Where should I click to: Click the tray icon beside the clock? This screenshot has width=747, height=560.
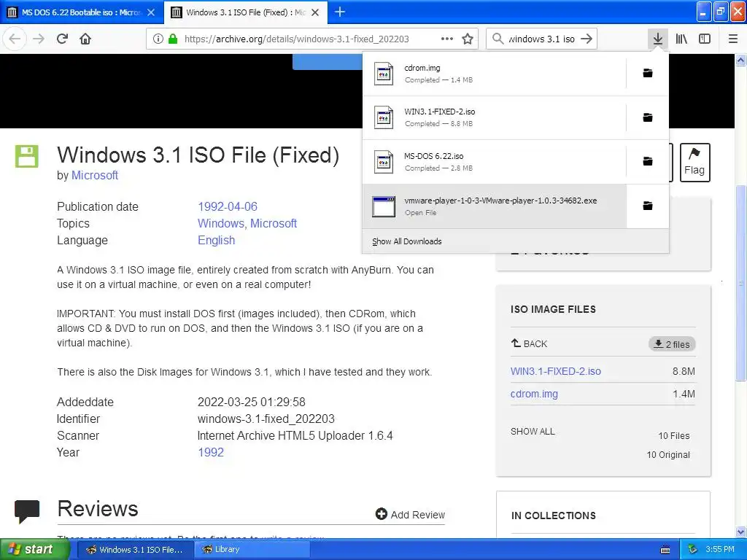(692, 550)
